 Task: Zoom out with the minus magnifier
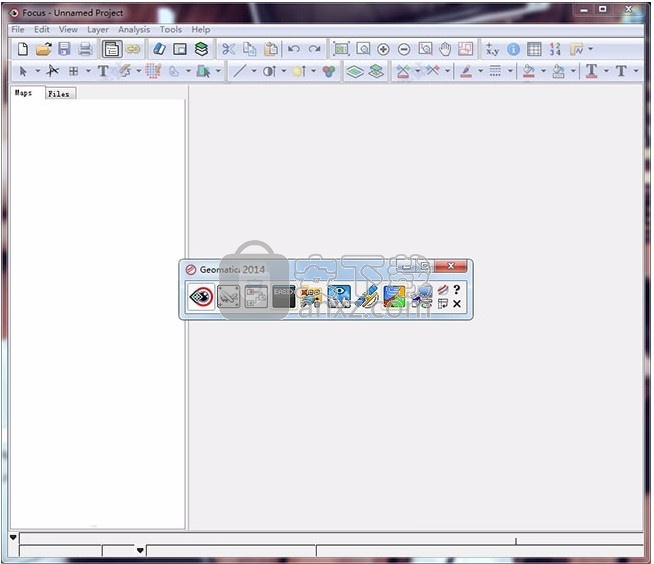tap(404, 50)
